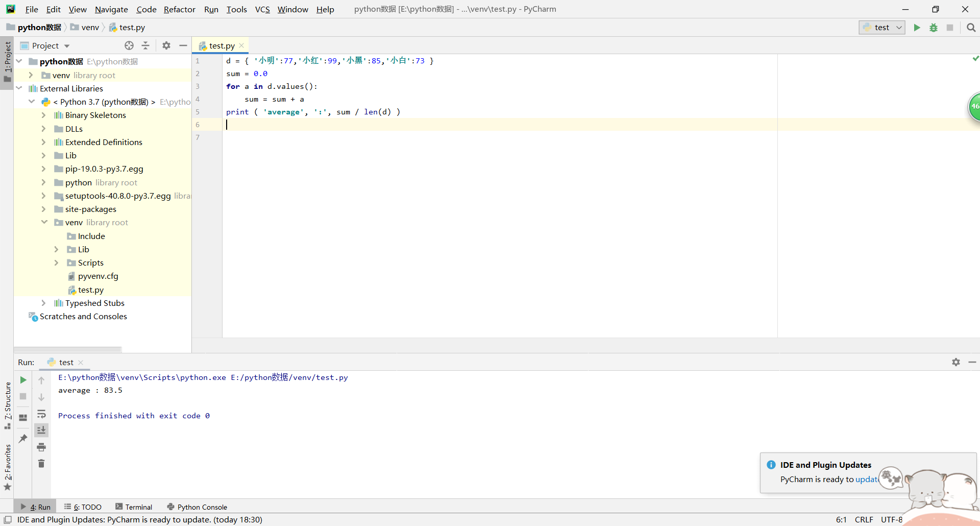Clear Run output with trash icon
The image size is (980, 526).
41,464
